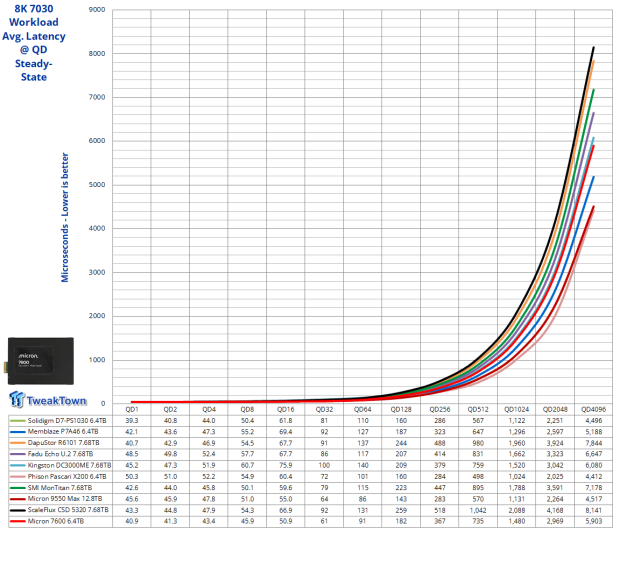Click the Kingston DC3000ME 7.68TB legend swatch

pyautogui.click(x=17, y=466)
